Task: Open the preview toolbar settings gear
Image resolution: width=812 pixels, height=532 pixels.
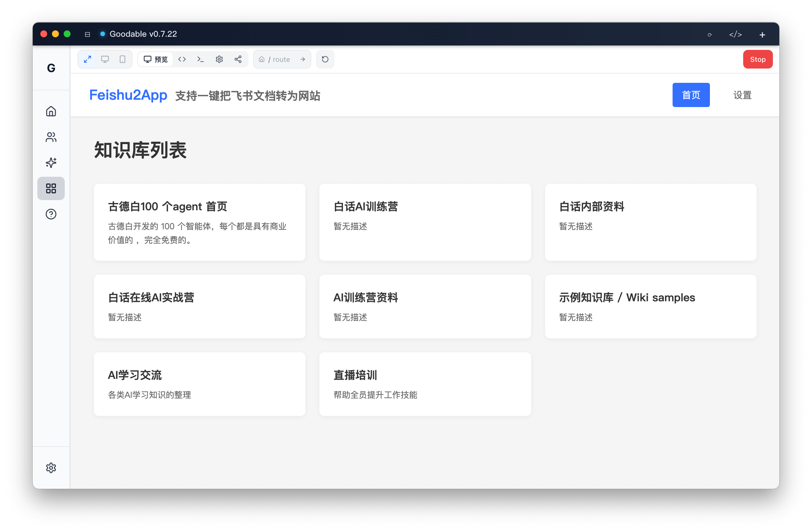Action: [x=219, y=59]
